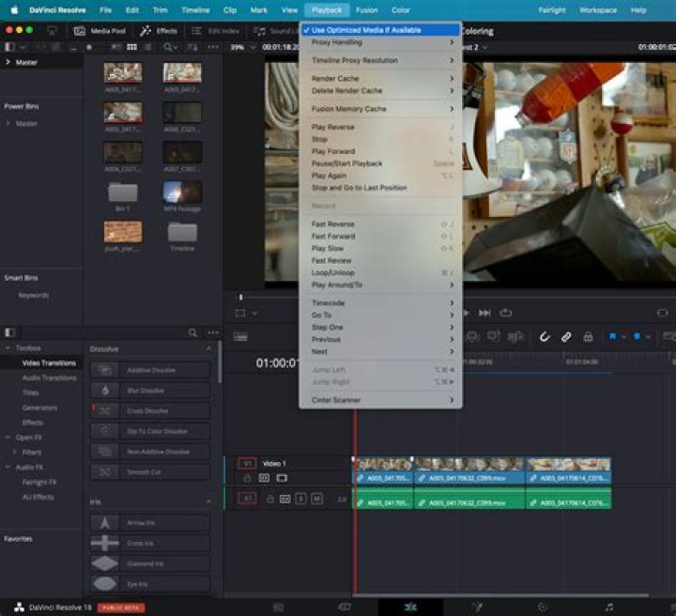Select Play Forward from Playback menu
The height and width of the screenshot is (616, 676).
click(333, 151)
